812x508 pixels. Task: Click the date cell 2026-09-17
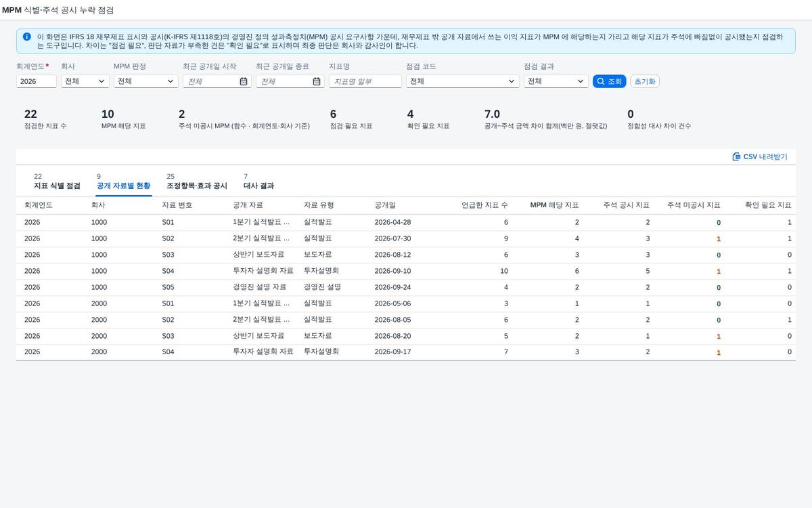392,352
